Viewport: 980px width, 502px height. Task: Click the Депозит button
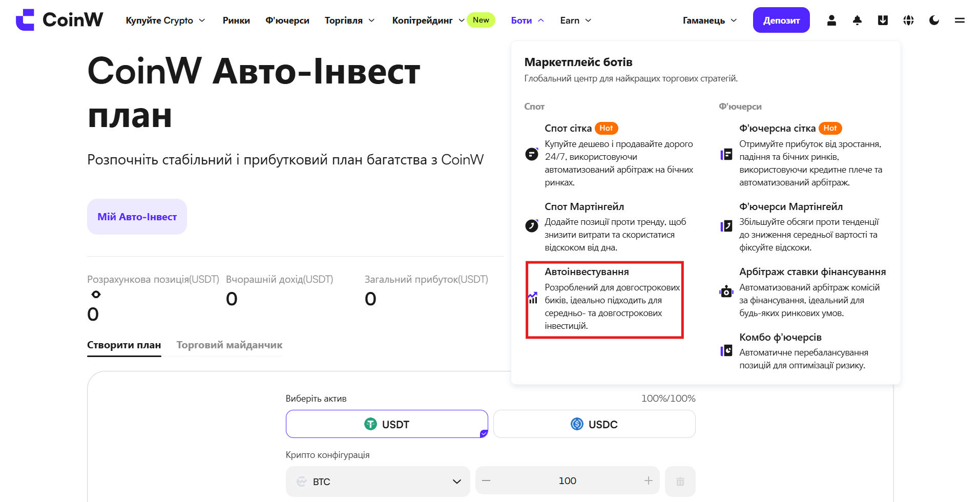pos(781,20)
